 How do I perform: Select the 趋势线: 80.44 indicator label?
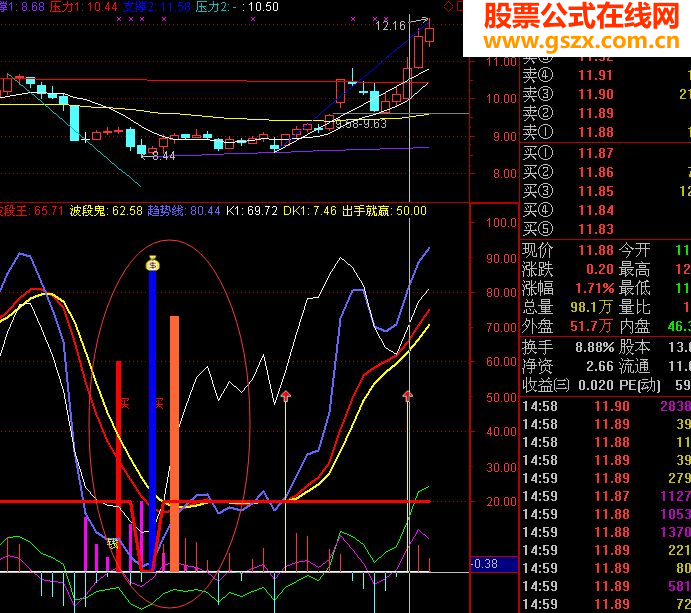click(x=184, y=211)
